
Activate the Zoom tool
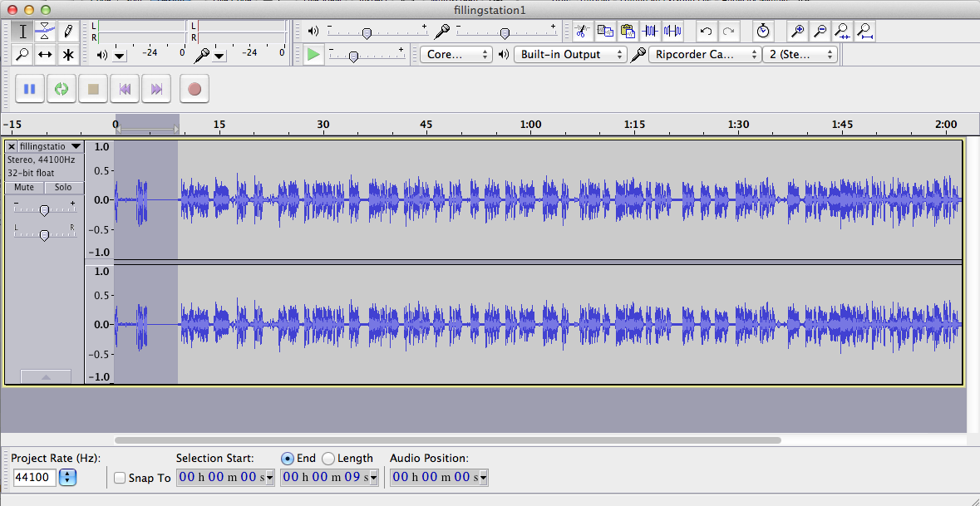[x=22, y=54]
